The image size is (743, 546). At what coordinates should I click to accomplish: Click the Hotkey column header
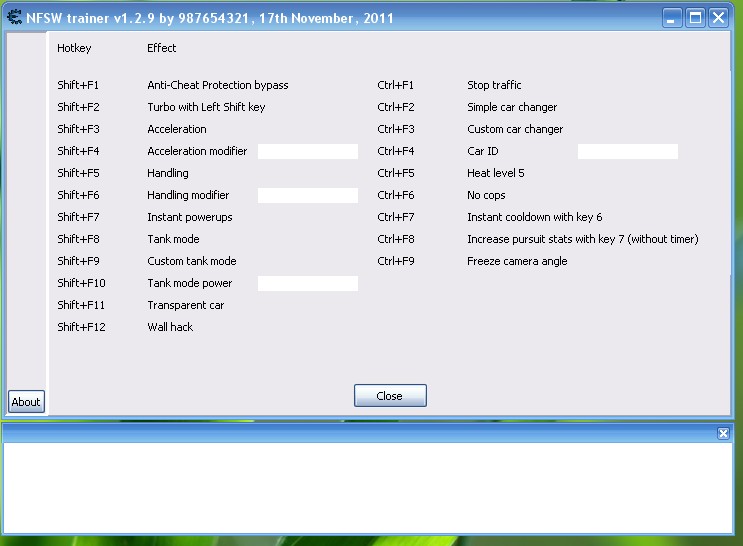pos(74,48)
